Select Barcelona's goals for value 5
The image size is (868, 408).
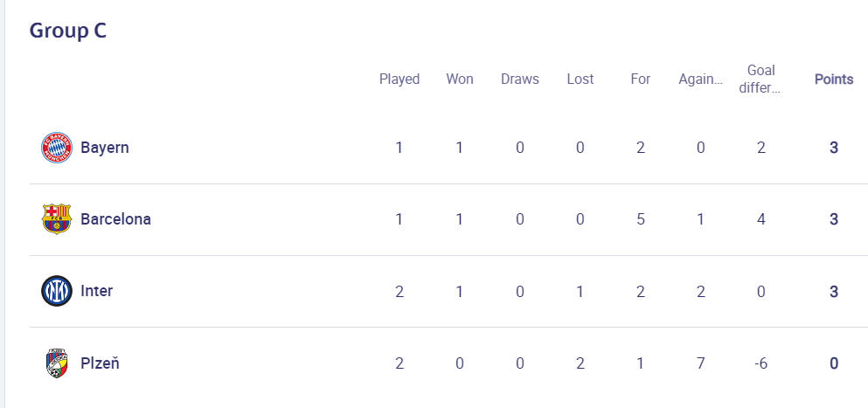641,219
